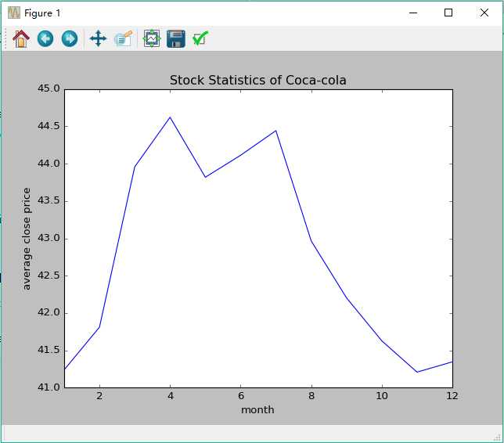Click the y-axis tick label 41.0
This screenshot has height=443, width=504.
pos(49,387)
